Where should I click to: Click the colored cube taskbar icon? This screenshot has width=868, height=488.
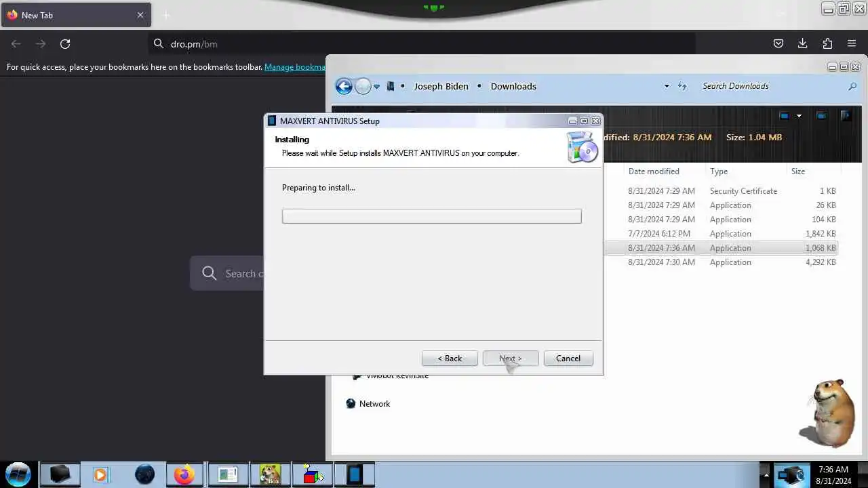point(312,474)
